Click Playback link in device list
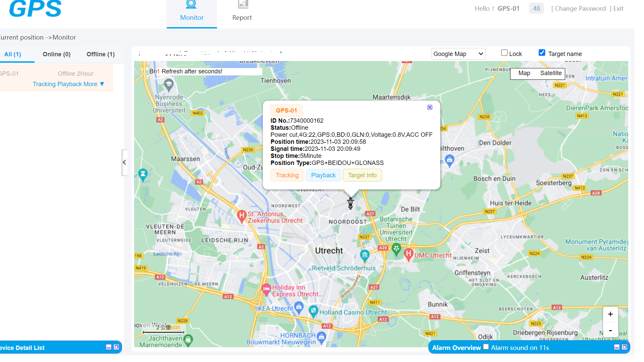644x362 pixels. coord(69,84)
